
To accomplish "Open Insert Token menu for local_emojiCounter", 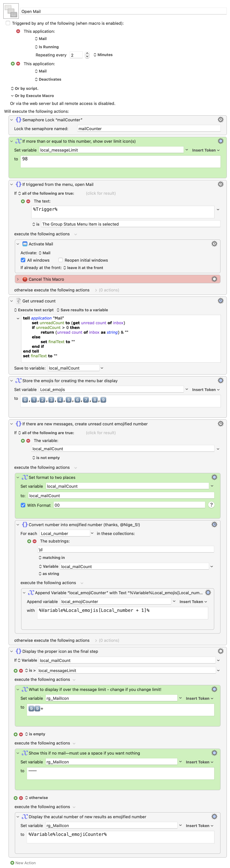I will tap(193, 601).
